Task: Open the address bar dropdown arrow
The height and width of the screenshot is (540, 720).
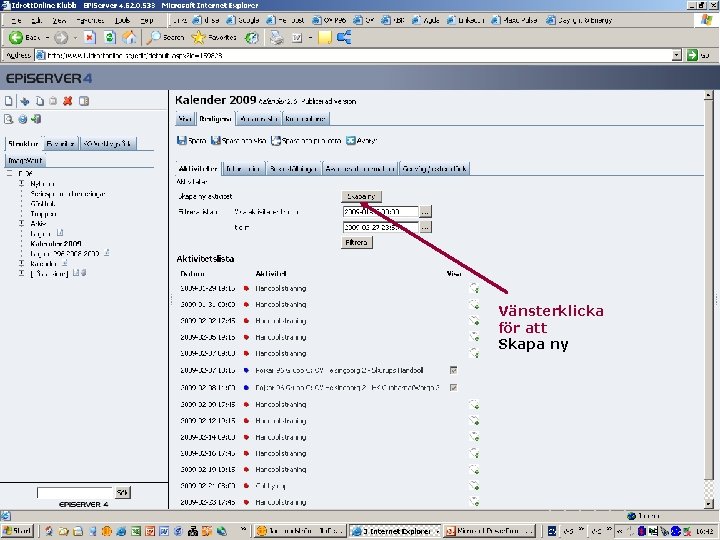Action: point(676,55)
